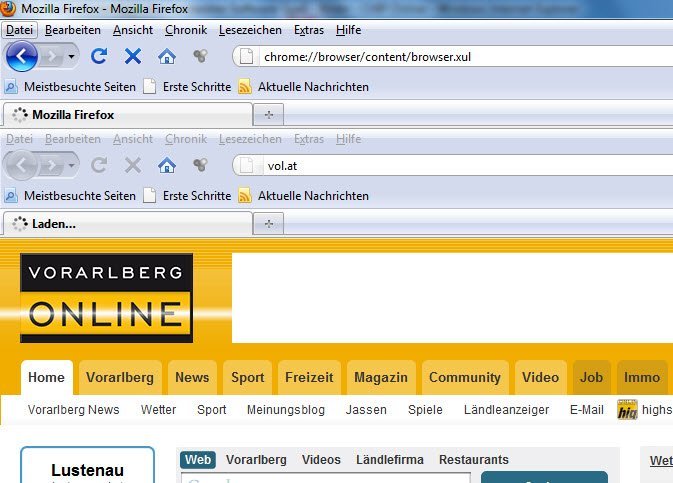Select the Restaurants search category
This screenshot has width=673, height=483.
click(x=473, y=459)
